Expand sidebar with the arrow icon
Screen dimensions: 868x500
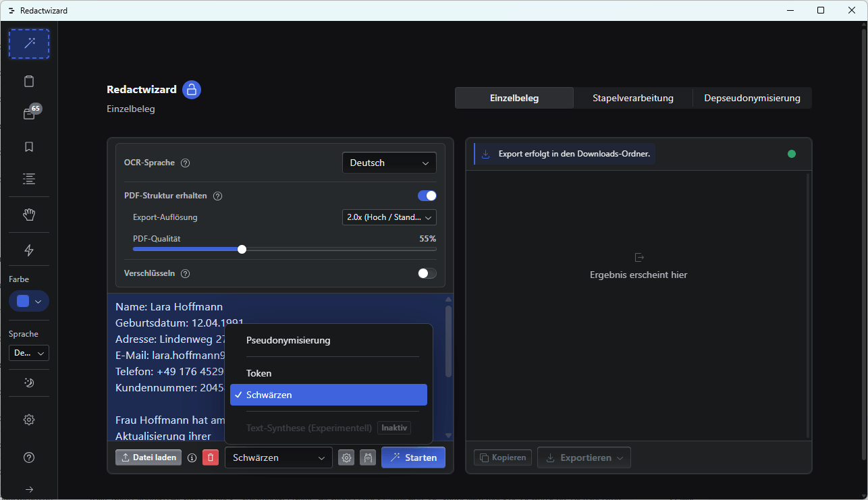(x=29, y=489)
